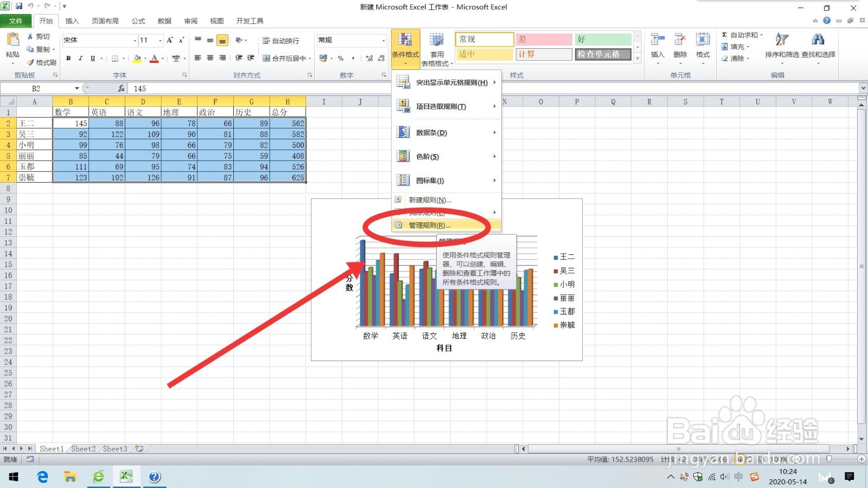Click the increase indent icon
This screenshot has height=488, width=868.
251,58
